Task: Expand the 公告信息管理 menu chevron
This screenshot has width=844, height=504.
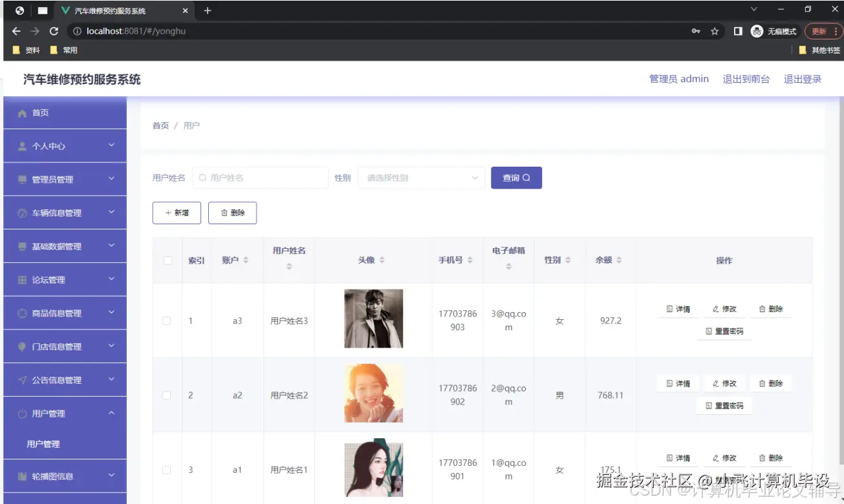Action: 111,379
